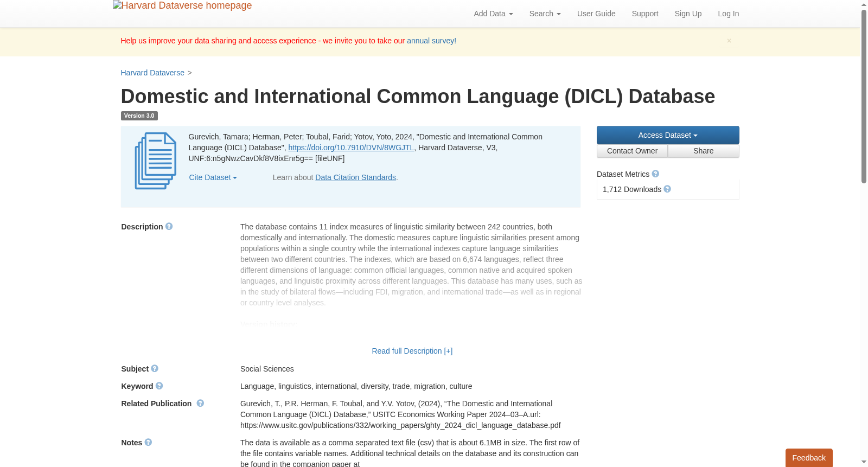Open the Support menu item
The image size is (868, 467).
click(645, 14)
